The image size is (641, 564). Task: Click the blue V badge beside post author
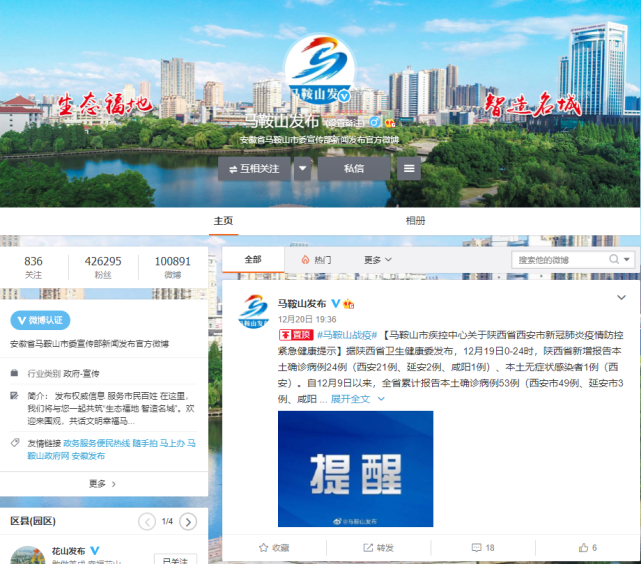click(x=335, y=303)
